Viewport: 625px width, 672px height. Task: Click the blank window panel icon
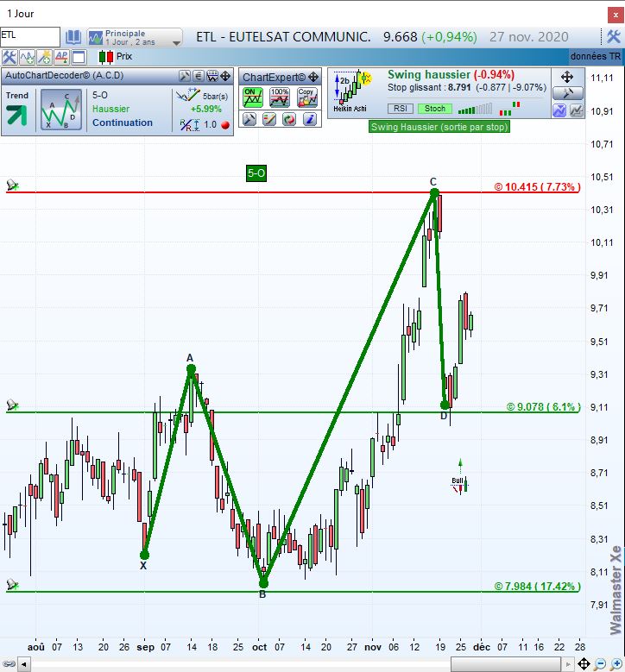tap(79, 57)
